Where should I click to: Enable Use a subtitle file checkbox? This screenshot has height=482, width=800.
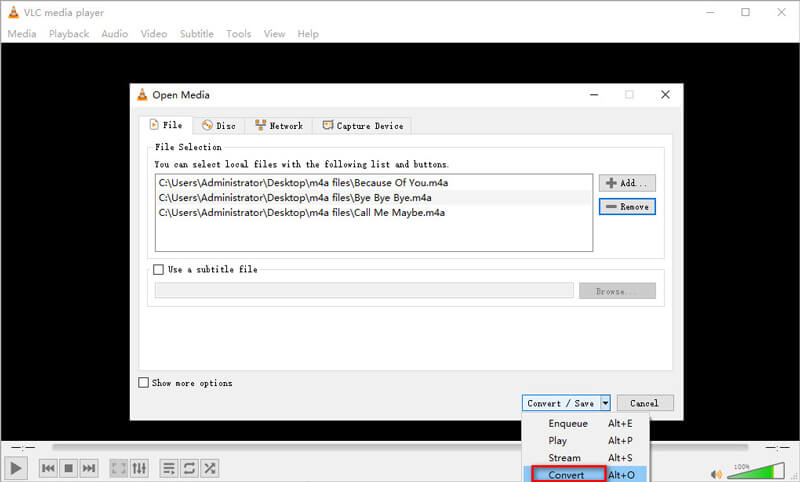coord(159,269)
